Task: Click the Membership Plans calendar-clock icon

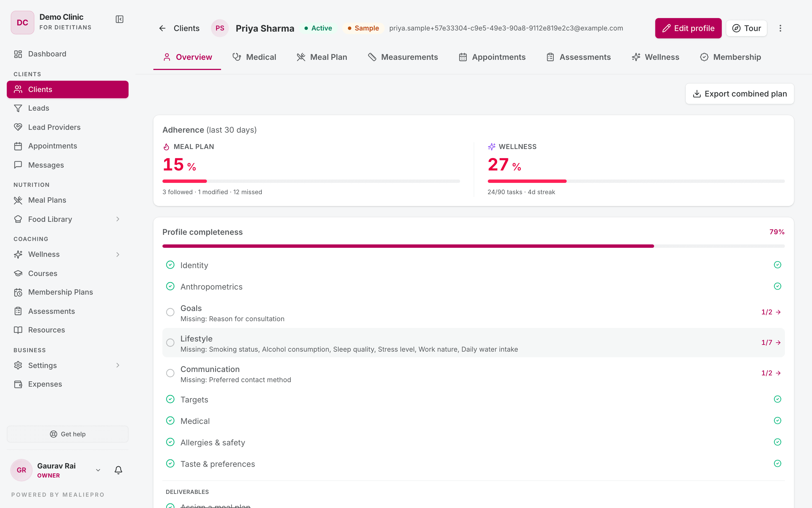Action: tap(18, 292)
